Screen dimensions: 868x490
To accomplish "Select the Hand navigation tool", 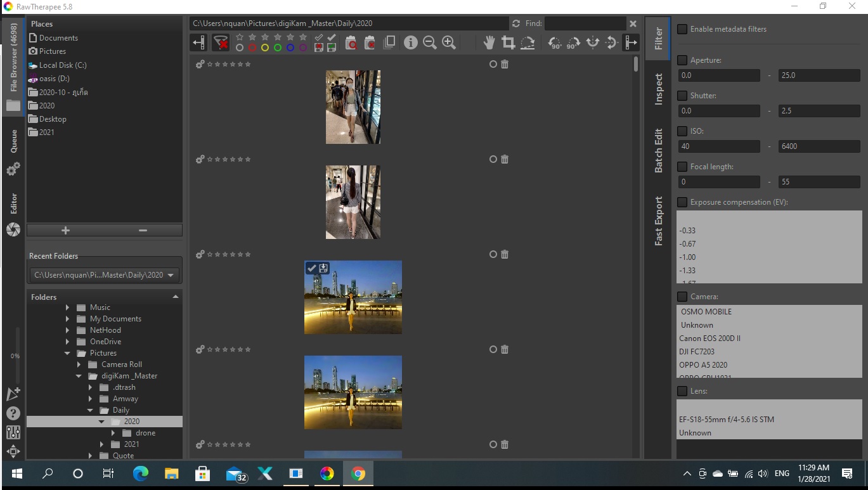I will click(489, 42).
